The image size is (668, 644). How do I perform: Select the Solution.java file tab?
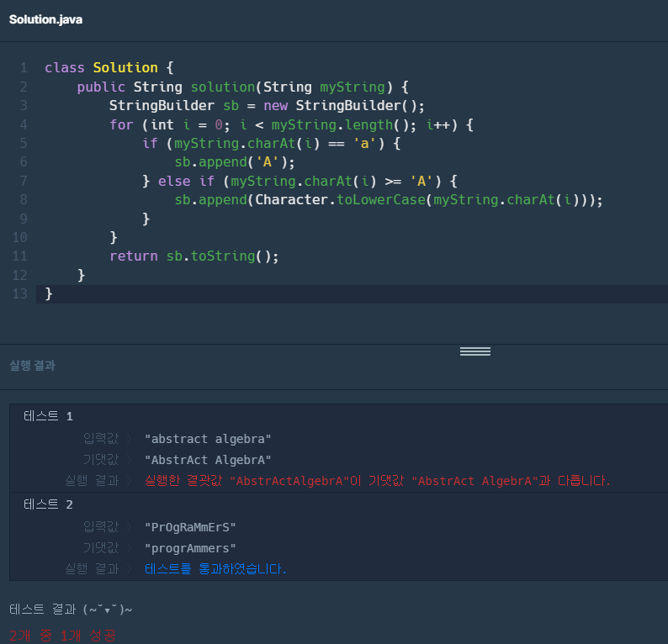point(45,19)
